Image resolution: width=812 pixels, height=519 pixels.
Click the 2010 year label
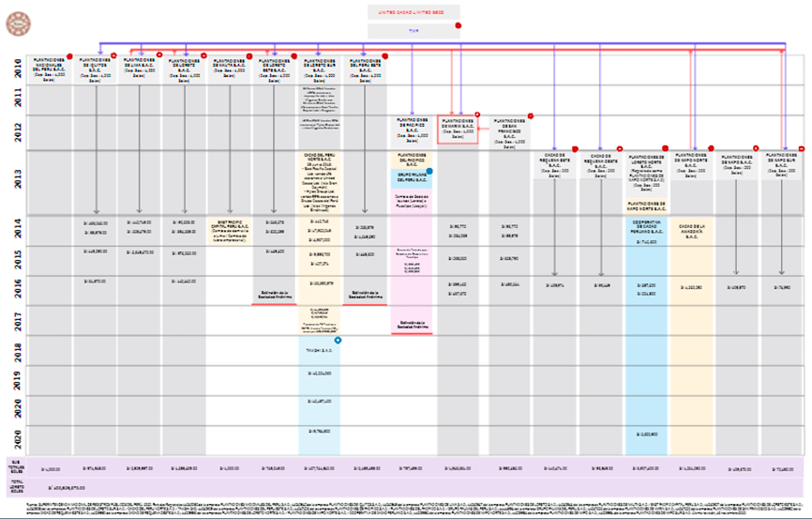(17, 69)
